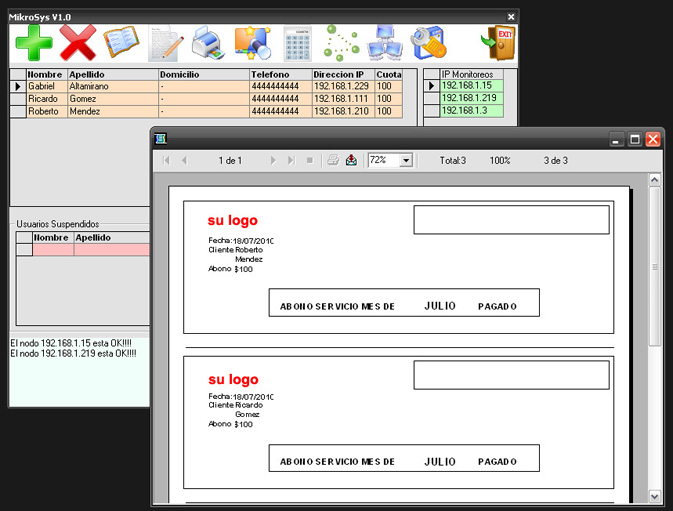Click the Roberto name cell in users grid
Image resolution: width=673 pixels, height=511 pixels.
pyautogui.click(x=47, y=112)
